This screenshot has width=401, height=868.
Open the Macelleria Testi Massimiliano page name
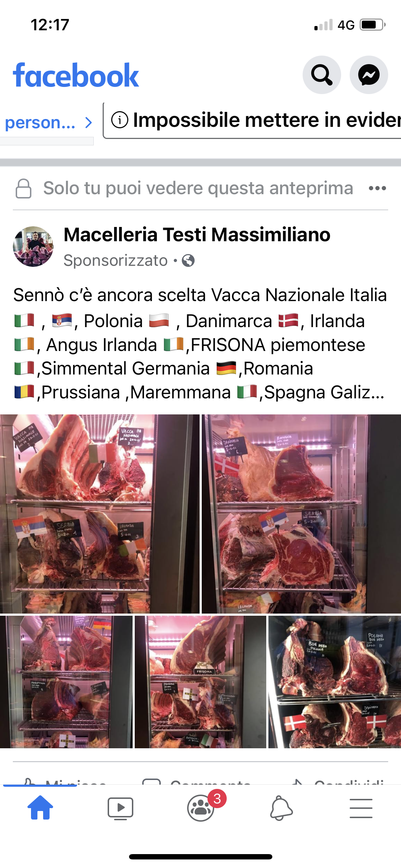pyautogui.click(x=197, y=235)
